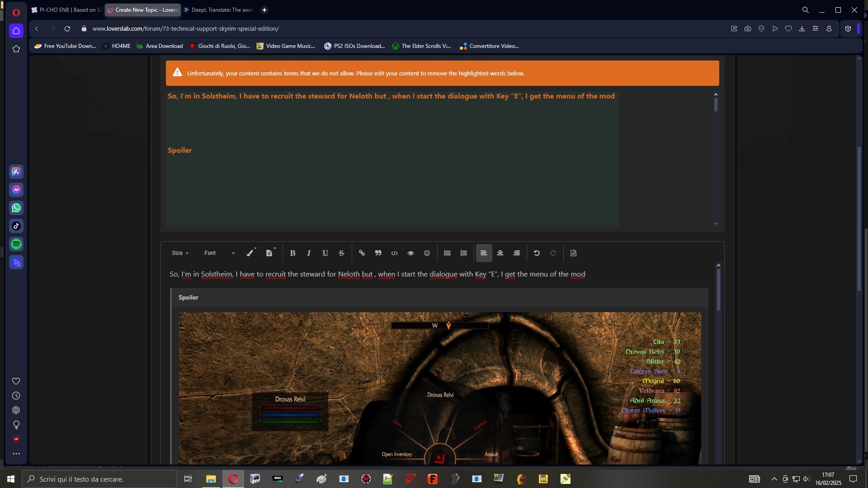Click the Windows taskbar search field
Viewport: 868px width, 488px height.
pos(99,479)
